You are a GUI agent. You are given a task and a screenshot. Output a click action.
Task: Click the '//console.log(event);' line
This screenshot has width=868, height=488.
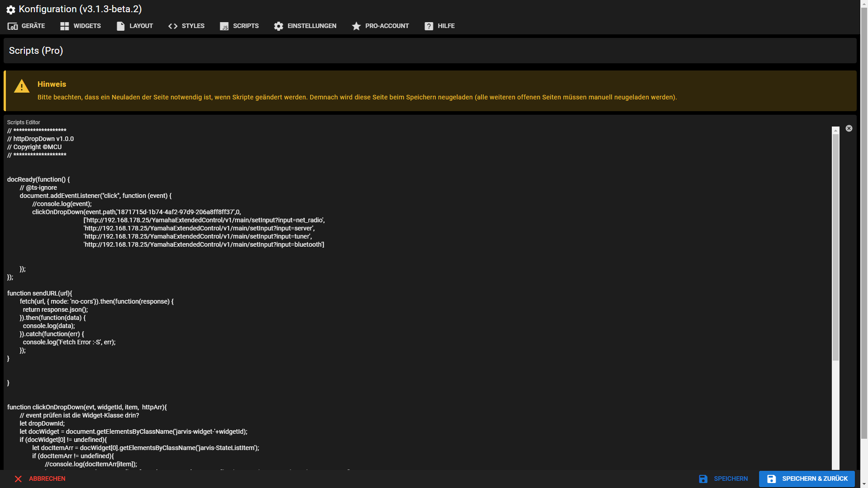tap(62, 204)
